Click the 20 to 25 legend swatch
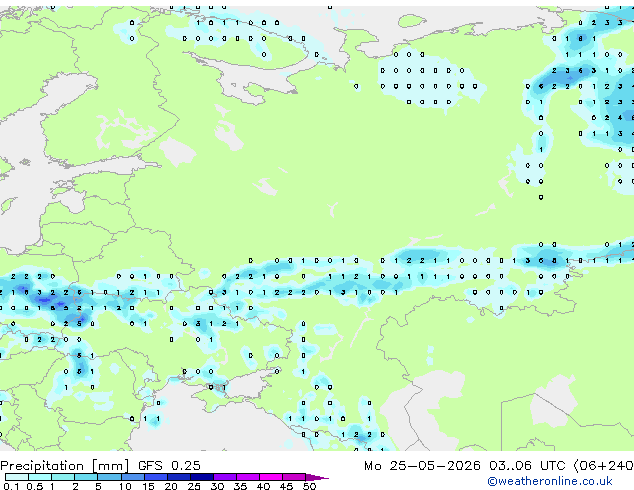Viewport: 634px width, 490px height. tap(179, 477)
